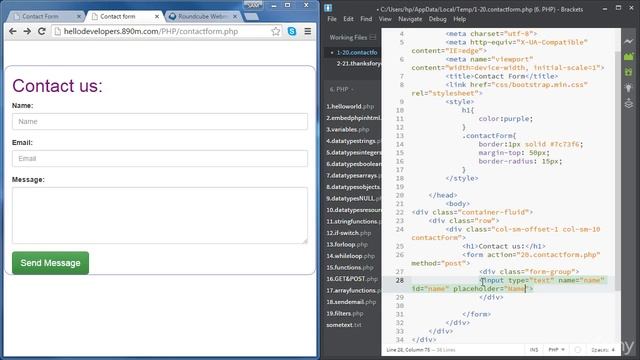Open 18.sendemail.php file

(x=351, y=302)
